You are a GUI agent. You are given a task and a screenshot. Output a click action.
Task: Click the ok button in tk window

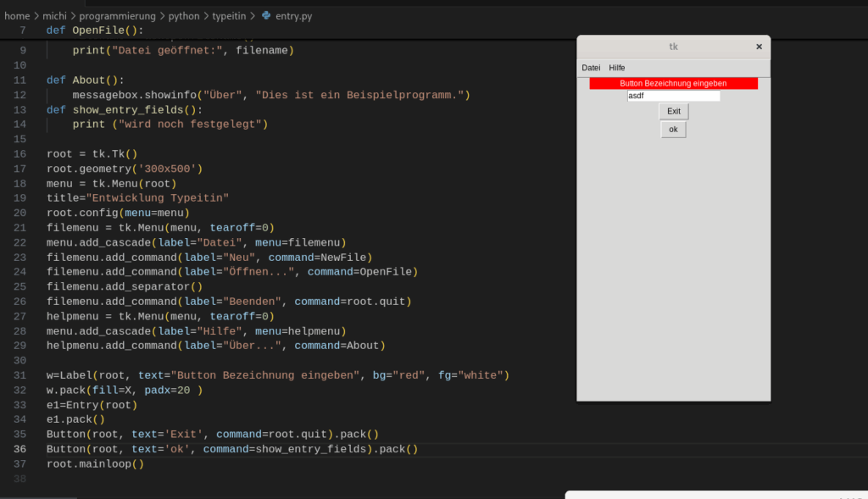(x=673, y=130)
